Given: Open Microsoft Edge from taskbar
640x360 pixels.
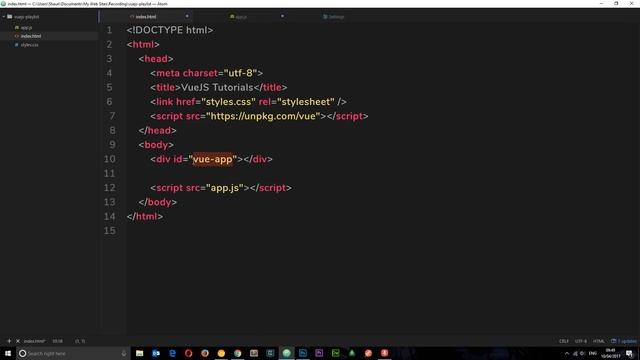Looking at the screenshot, I should tap(172, 353).
